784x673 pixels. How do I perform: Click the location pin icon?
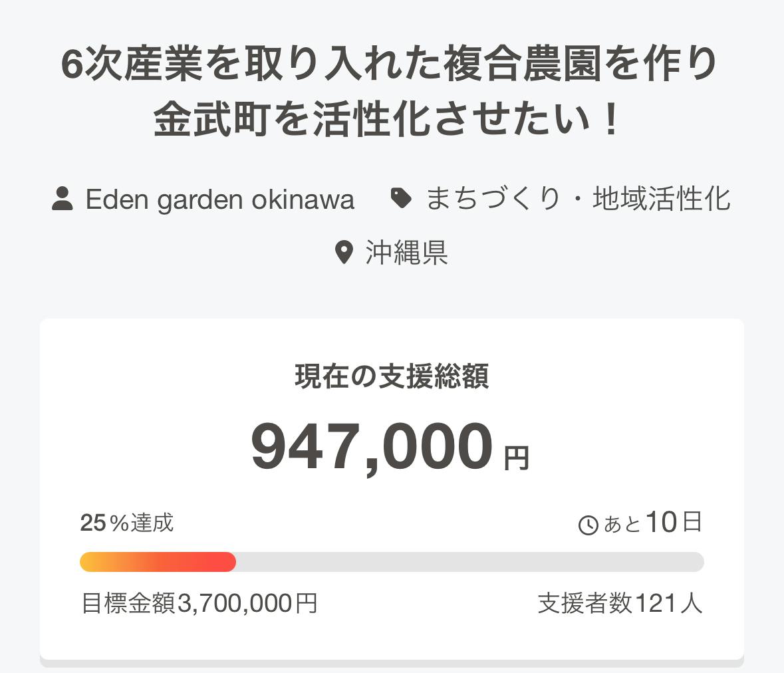click(344, 253)
